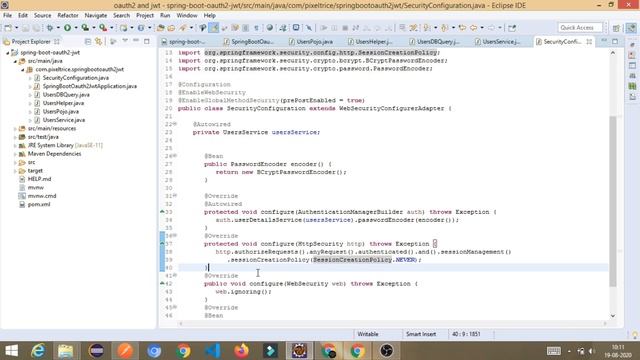Expand the JRE System Library node

point(15,145)
